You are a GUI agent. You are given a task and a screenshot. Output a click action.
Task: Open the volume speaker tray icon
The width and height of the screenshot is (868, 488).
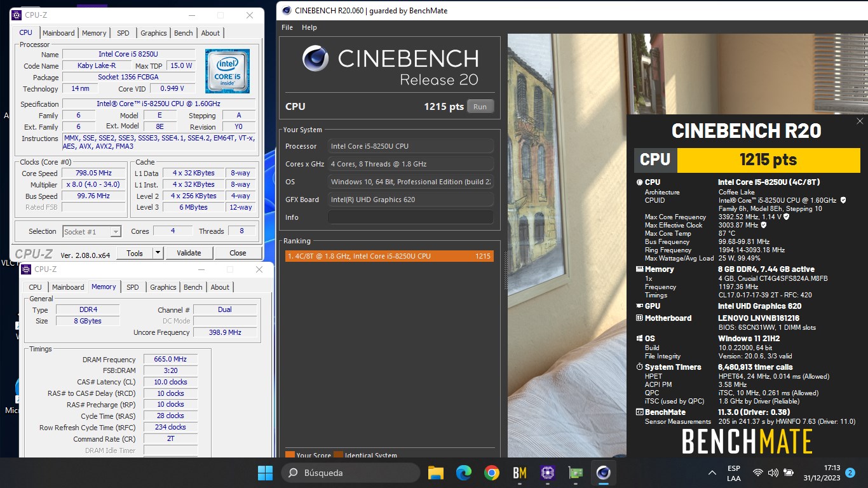(x=773, y=473)
